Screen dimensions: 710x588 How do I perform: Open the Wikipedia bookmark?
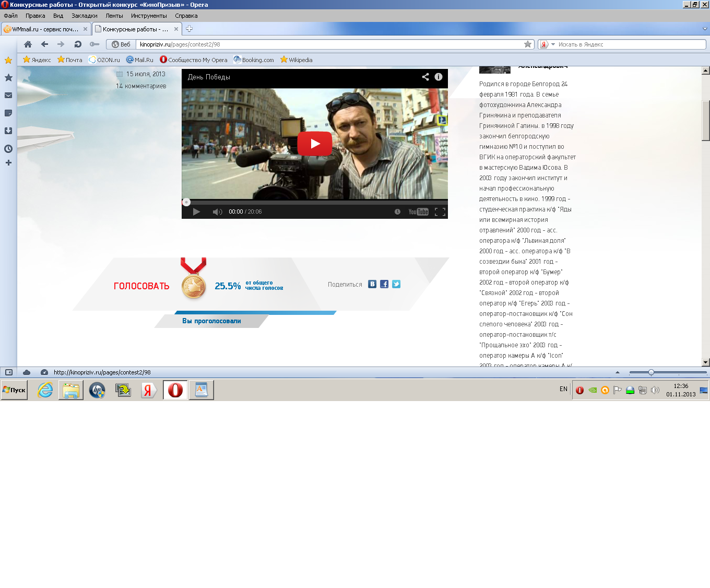pyautogui.click(x=297, y=60)
